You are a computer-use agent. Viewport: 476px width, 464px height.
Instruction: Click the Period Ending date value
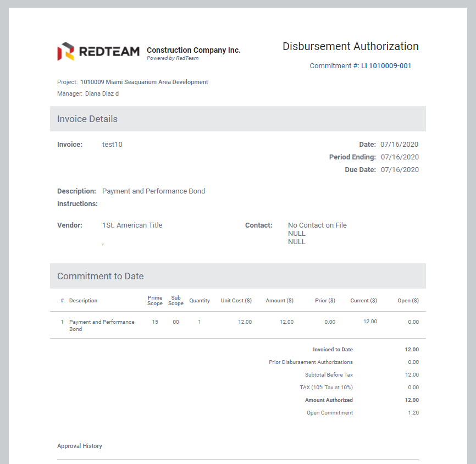(400, 157)
